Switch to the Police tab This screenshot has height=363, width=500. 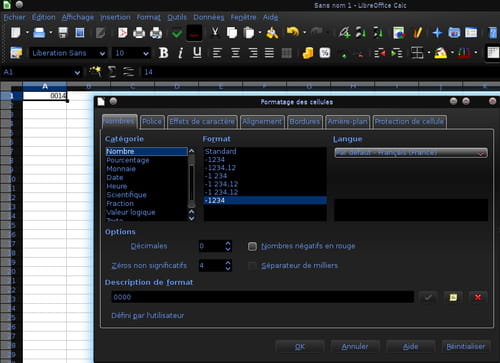coord(152,122)
